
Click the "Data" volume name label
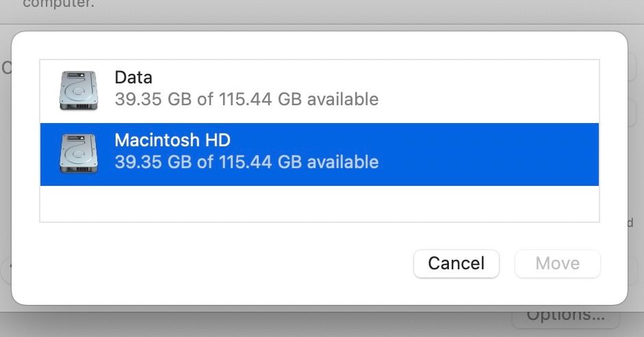point(133,78)
